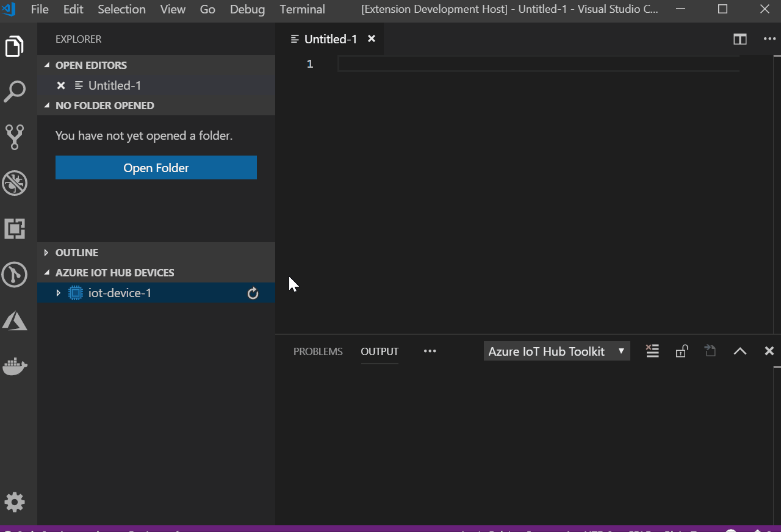
Task: Show more panel tabs via ellipsis
Action: click(x=430, y=351)
